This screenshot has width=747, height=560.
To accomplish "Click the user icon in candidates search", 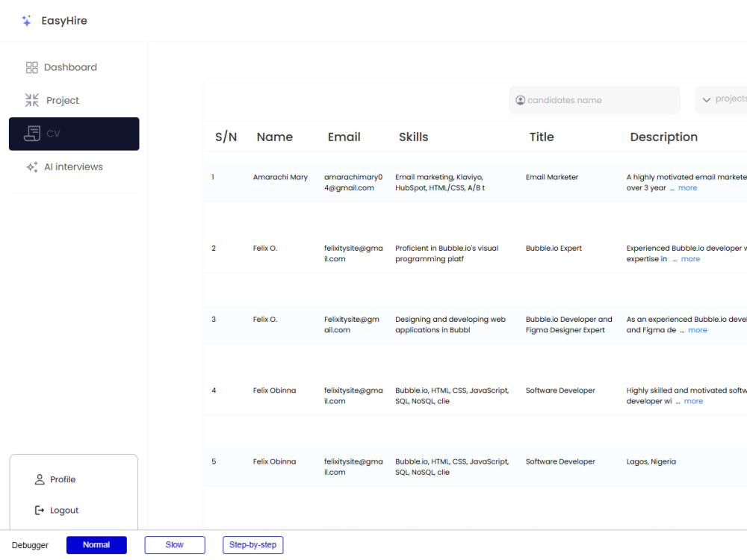I will pyautogui.click(x=520, y=100).
